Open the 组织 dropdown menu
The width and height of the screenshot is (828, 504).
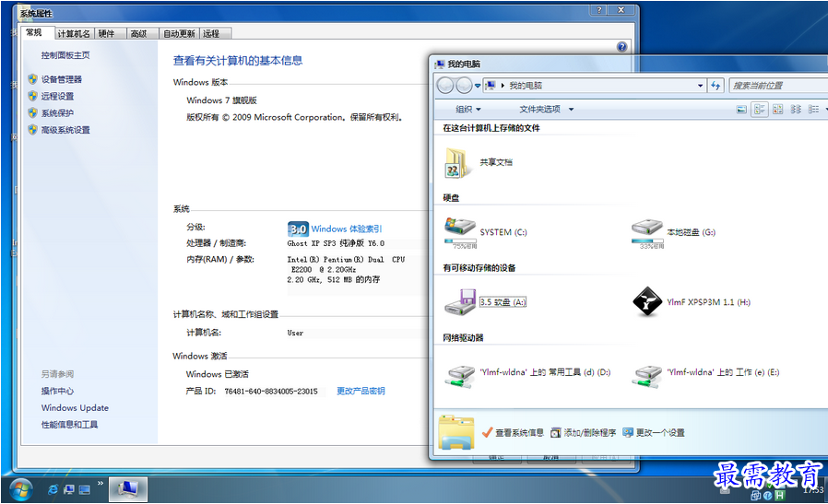(468, 110)
